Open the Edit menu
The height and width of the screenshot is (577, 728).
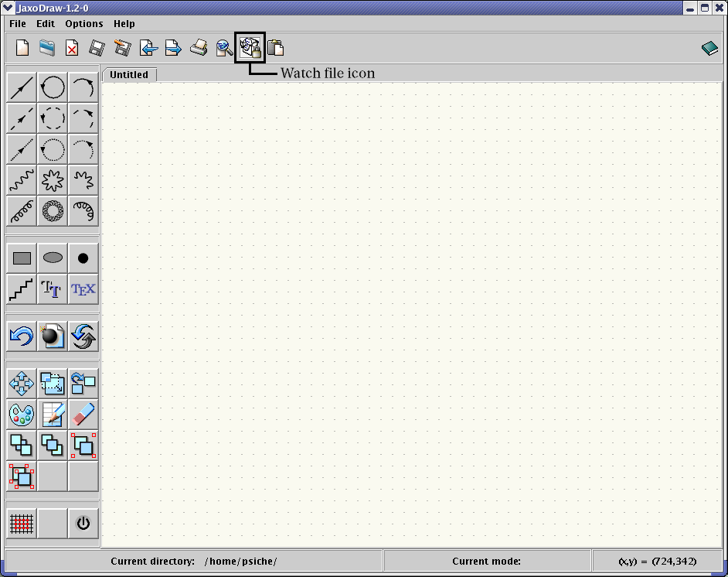coord(46,24)
